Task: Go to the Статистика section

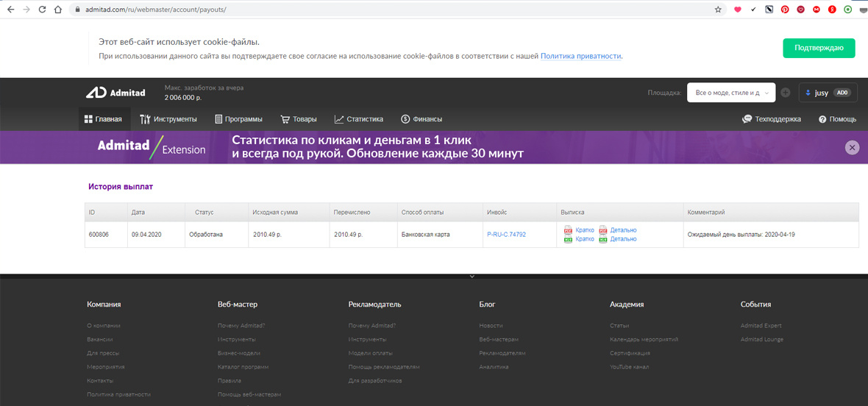Action: click(x=359, y=119)
